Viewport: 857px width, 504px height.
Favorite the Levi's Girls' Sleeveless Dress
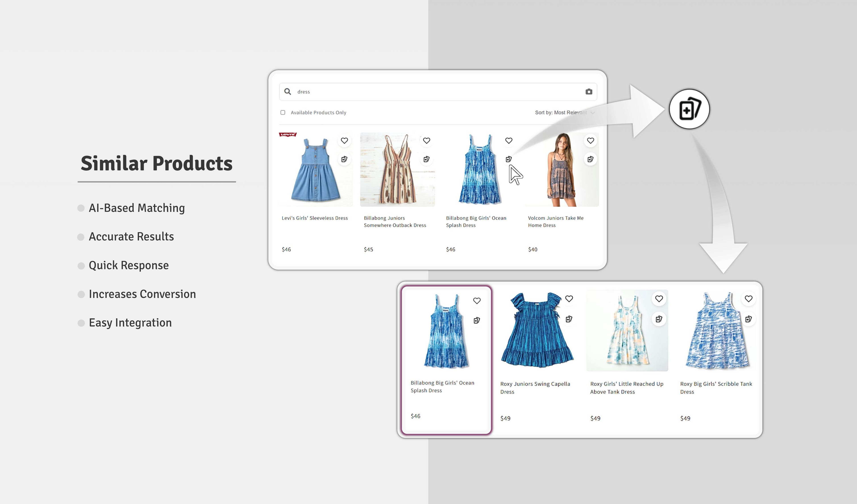(x=344, y=140)
